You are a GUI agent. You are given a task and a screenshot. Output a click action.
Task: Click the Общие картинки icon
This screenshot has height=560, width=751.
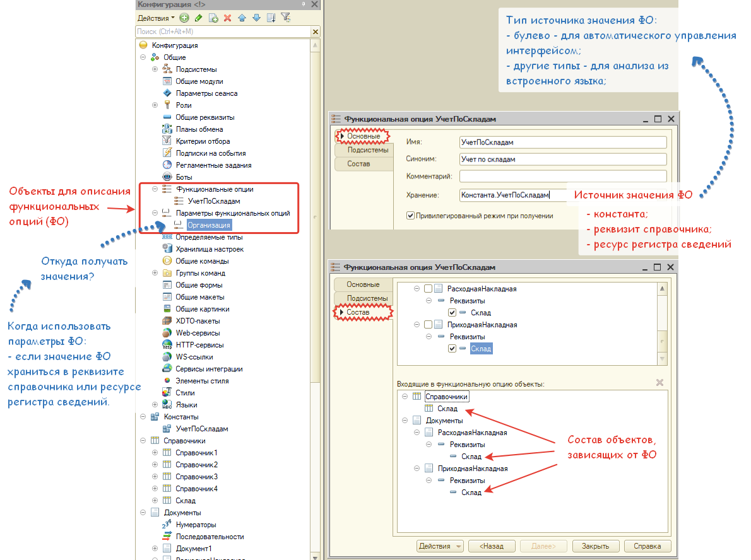(167, 309)
